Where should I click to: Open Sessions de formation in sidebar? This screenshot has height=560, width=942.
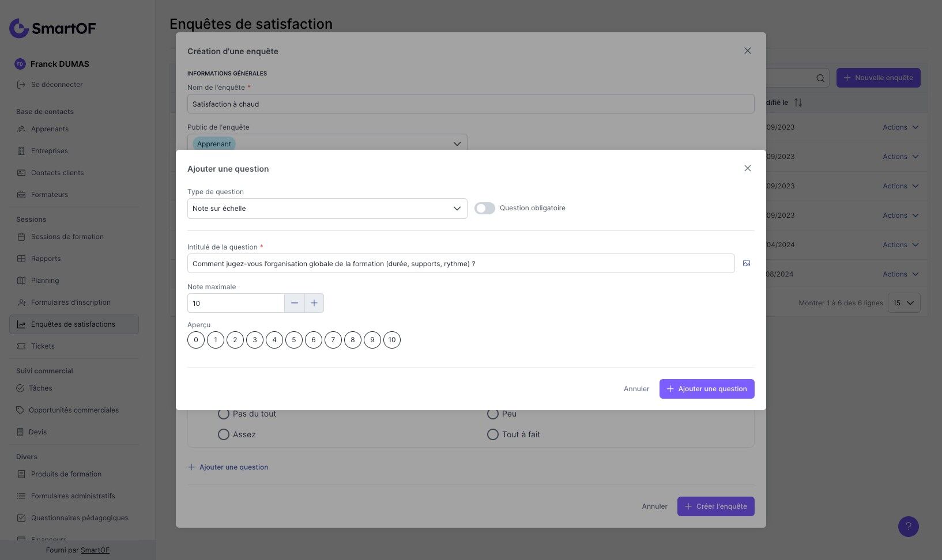67,237
